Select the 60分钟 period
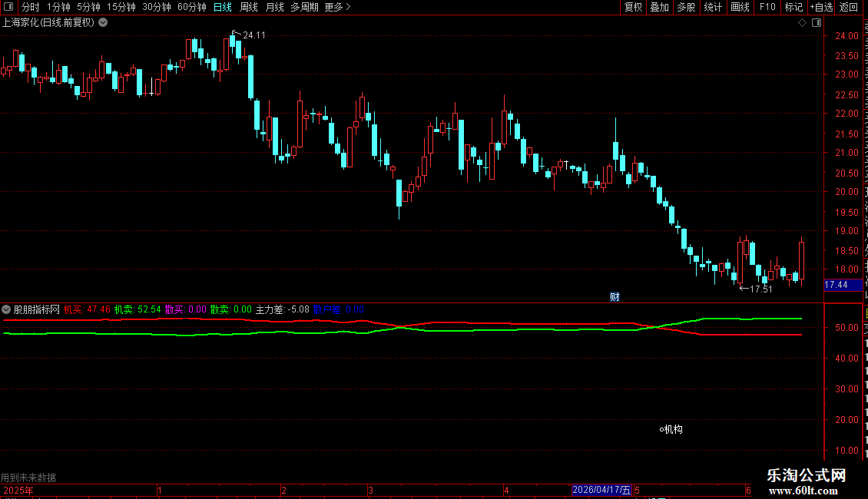The width and height of the screenshot is (868, 499). [191, 7]
